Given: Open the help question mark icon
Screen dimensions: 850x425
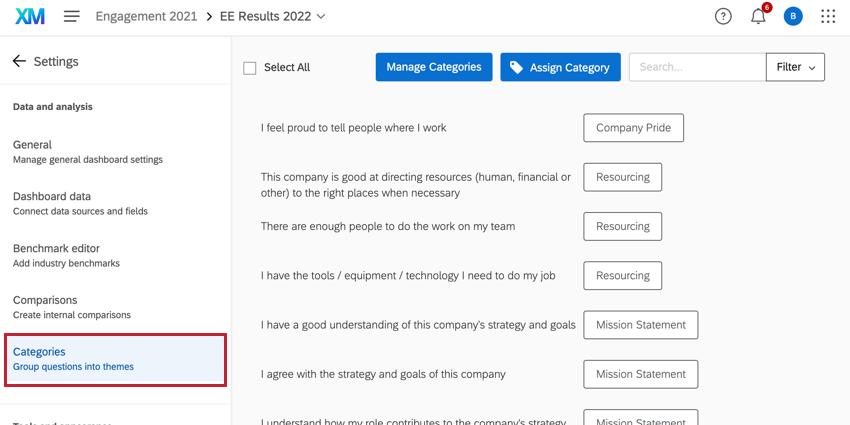Looking at the screenshot, I should pyautogui.click(x=723, y=16).
